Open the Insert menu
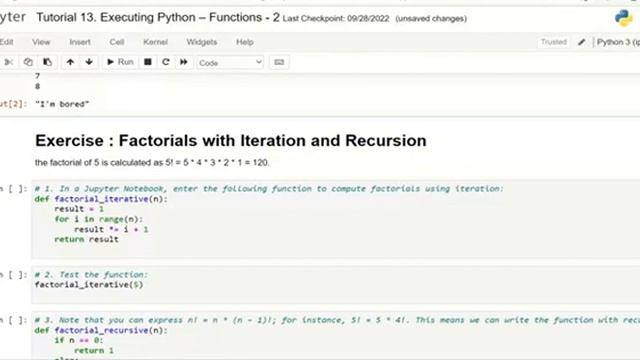The image size is (640, 360). [80, 42]
